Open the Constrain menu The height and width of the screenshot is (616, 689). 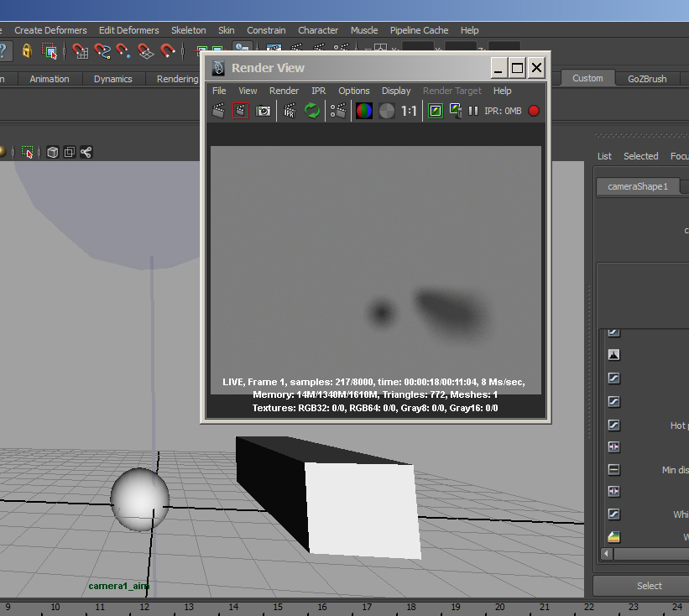(x=266, y=30)
